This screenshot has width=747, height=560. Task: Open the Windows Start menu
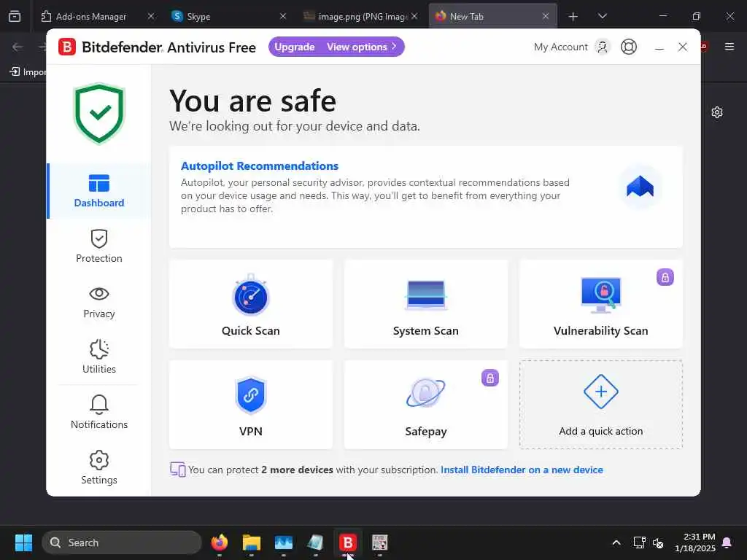[x=23, y=542]
